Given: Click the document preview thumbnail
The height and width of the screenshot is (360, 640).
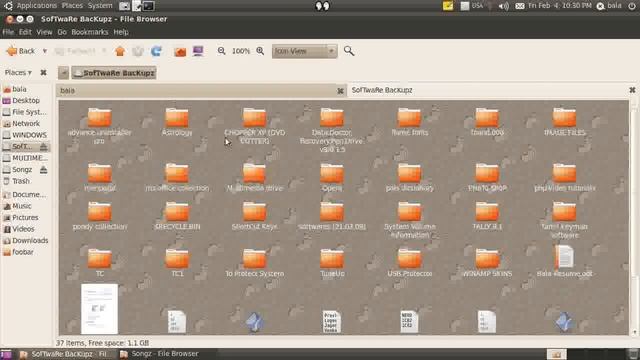Looking at the screenshot, I should tap(100, 309).
